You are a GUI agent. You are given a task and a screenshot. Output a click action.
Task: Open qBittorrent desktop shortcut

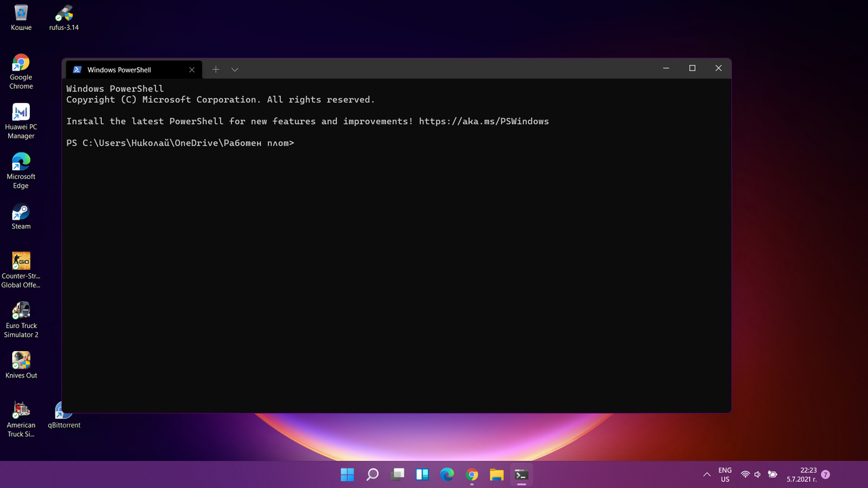tap(64, 415)
